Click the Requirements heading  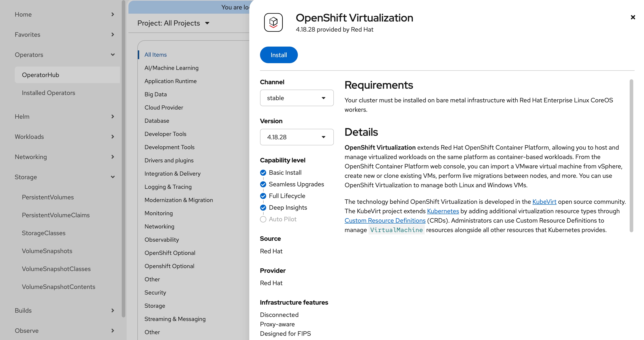[x=378, y=85]
